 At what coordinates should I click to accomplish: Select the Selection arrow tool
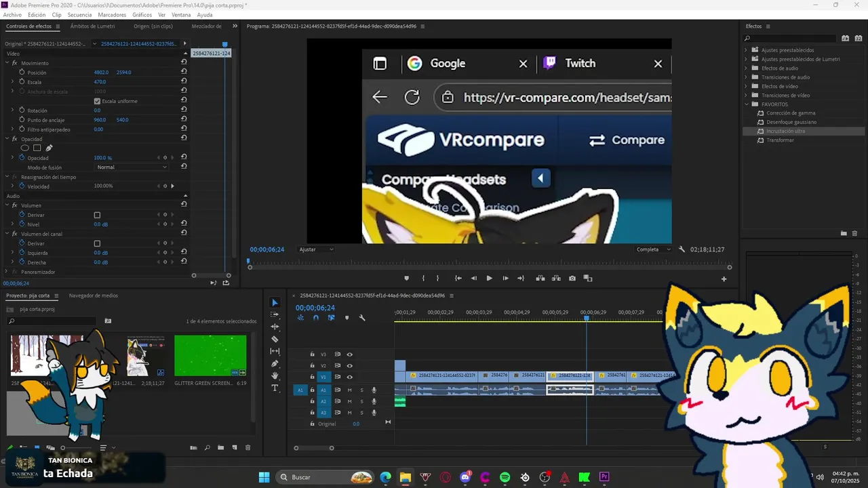pyautogui.click(x=275, y=302)
